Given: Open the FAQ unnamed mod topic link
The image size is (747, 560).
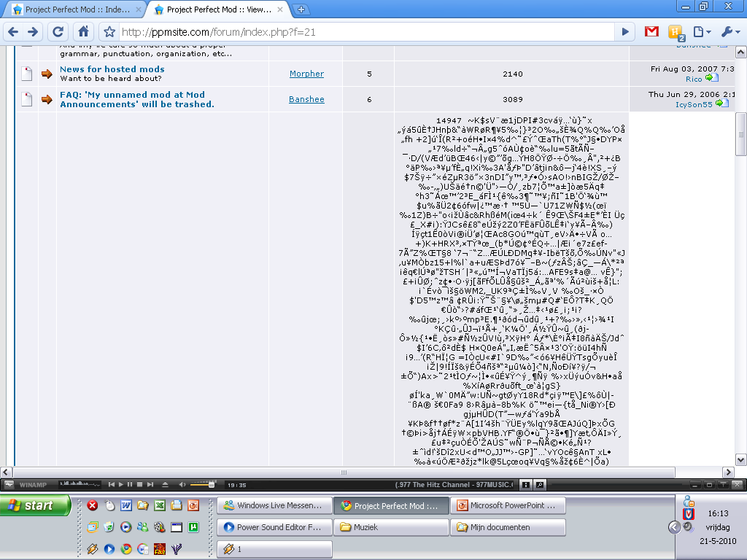Looking at the screenshot, I should 136,99.
